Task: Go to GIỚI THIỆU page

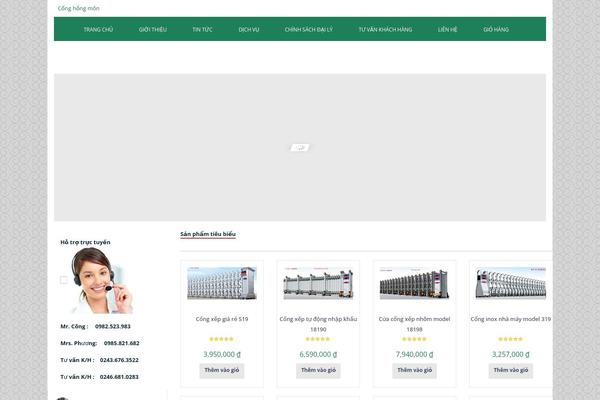Action: [153, 29]
